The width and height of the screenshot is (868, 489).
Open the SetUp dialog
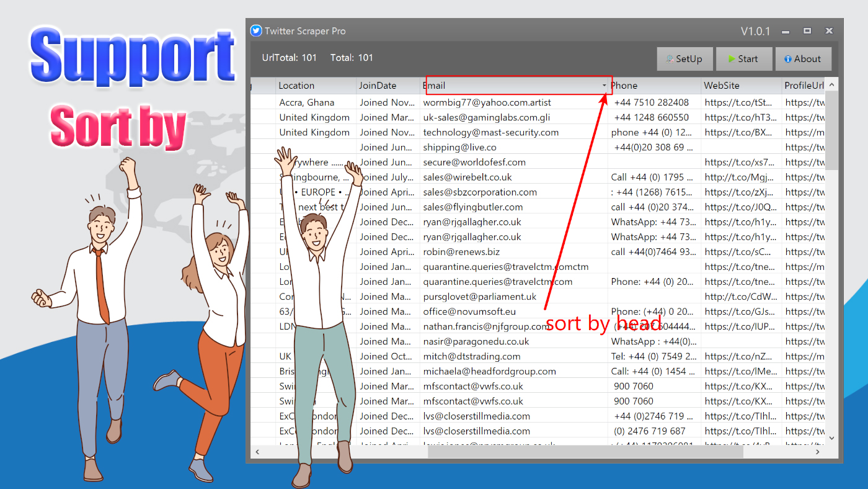click(685, 59)
